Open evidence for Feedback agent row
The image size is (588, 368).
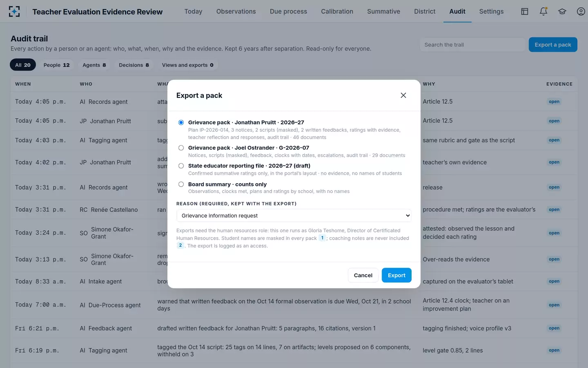554,328
